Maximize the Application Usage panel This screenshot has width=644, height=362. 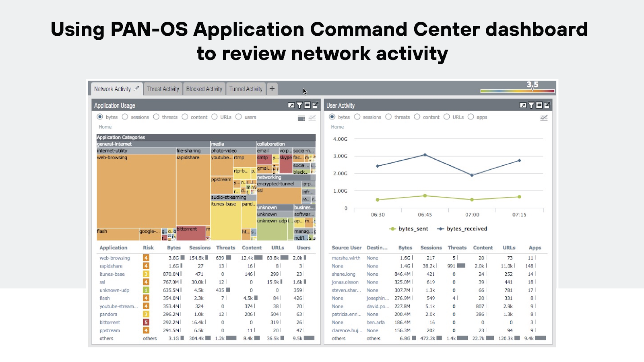(291, 105)
